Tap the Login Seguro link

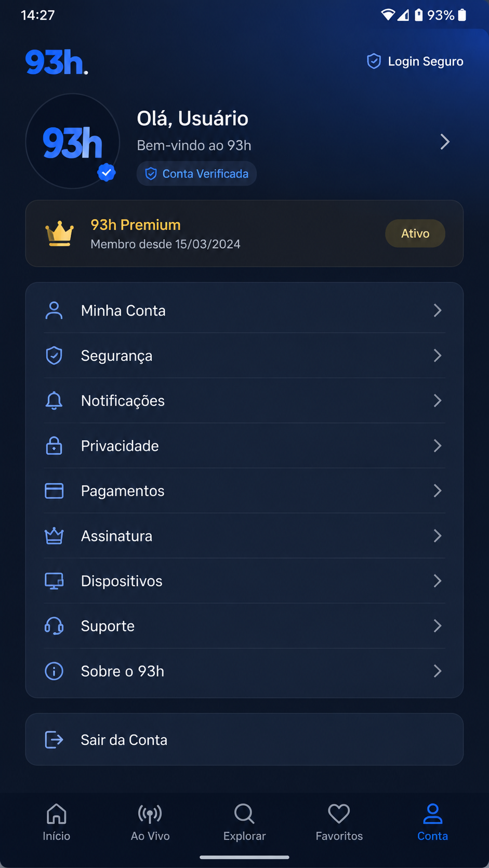[x=415, y=61]
